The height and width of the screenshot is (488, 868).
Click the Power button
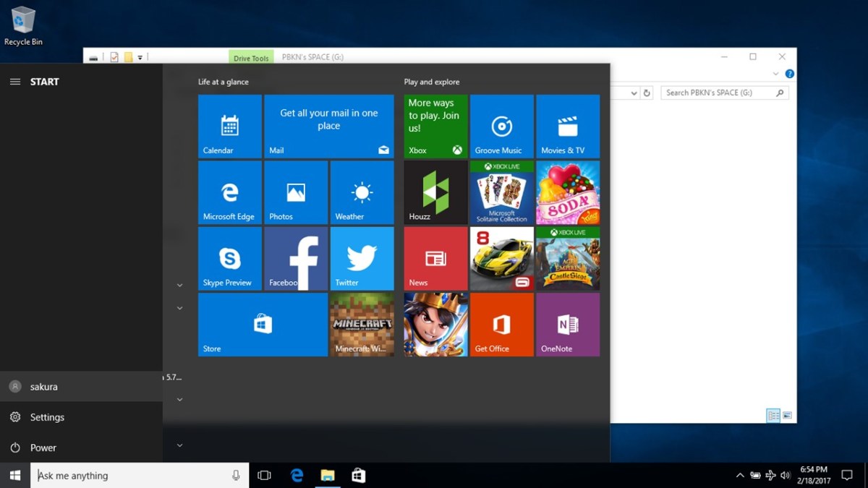tap(43, 448)
